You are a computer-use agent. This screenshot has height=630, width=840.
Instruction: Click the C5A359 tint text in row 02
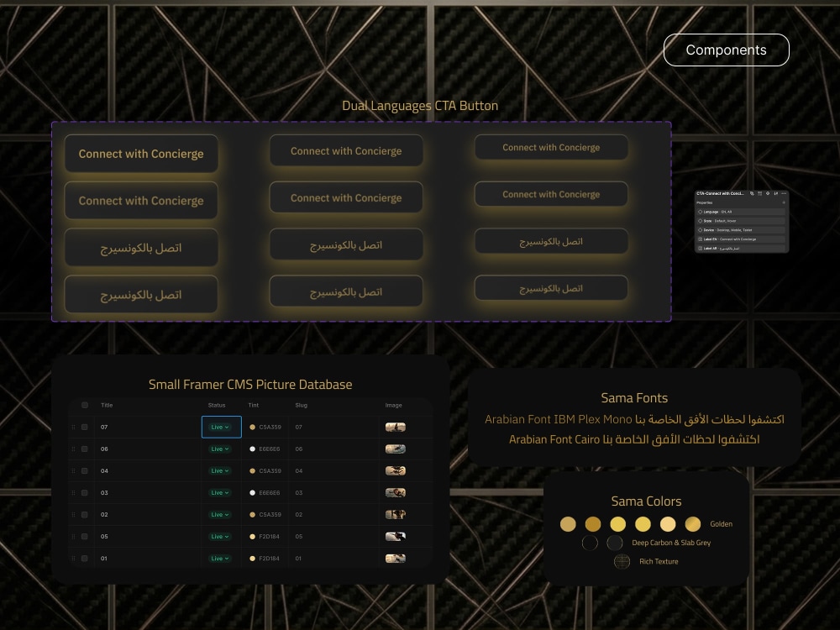pos(270,514)
